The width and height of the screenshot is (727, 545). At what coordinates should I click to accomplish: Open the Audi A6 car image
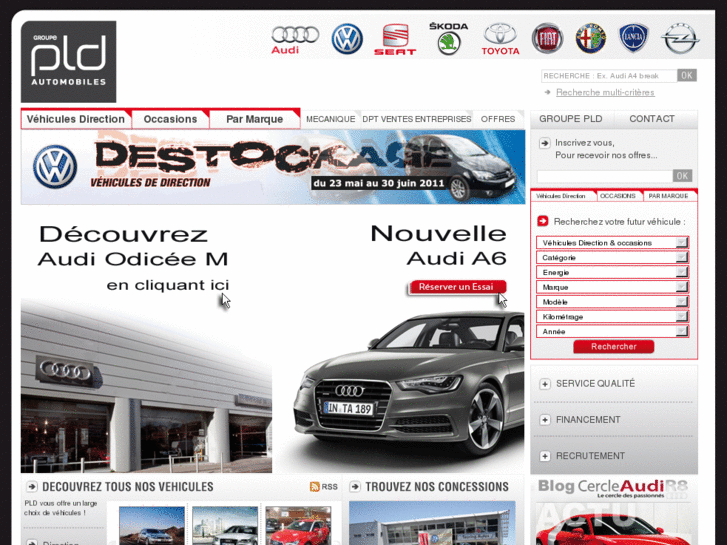pos(409,385)
